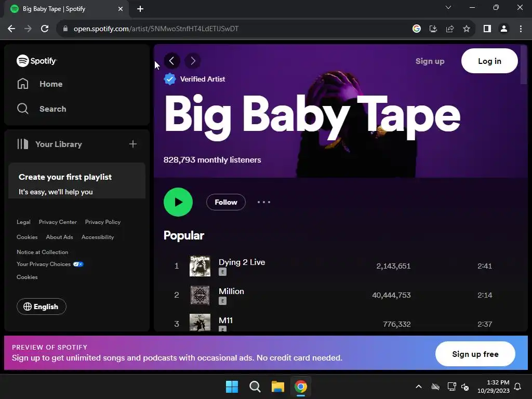532x399 pixels.
Task: Open Search in Spotify sidebar
Action: tap(42, 109)
